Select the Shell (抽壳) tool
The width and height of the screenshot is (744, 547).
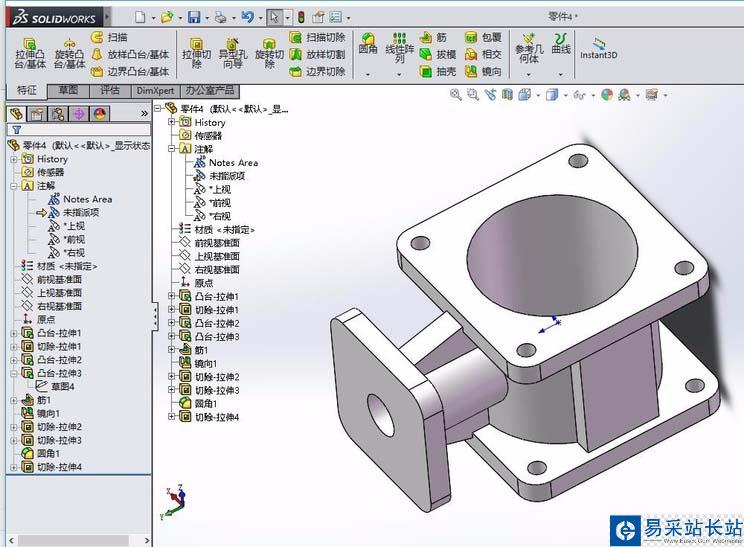click(x=437, y=72)
